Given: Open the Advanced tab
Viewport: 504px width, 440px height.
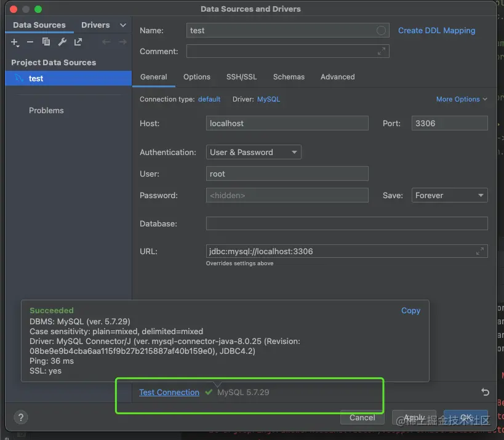Looking at the screenshot, I should (337, 77).
